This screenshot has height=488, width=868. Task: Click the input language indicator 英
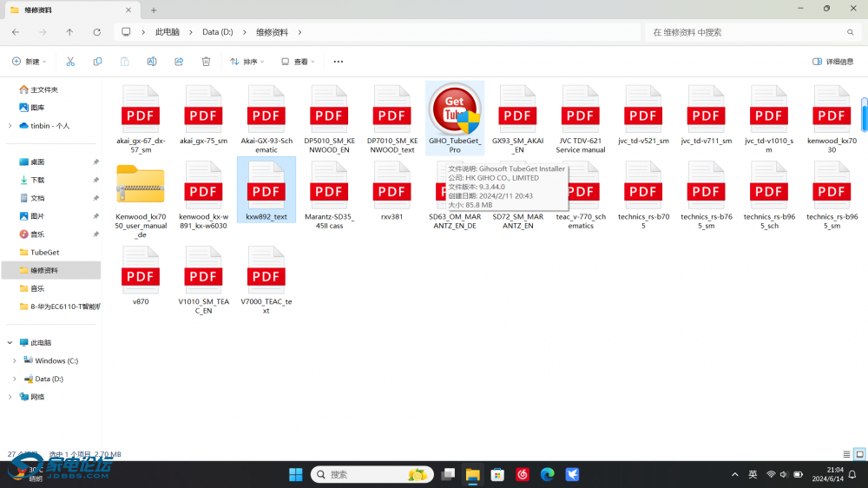tap(753, 475)
